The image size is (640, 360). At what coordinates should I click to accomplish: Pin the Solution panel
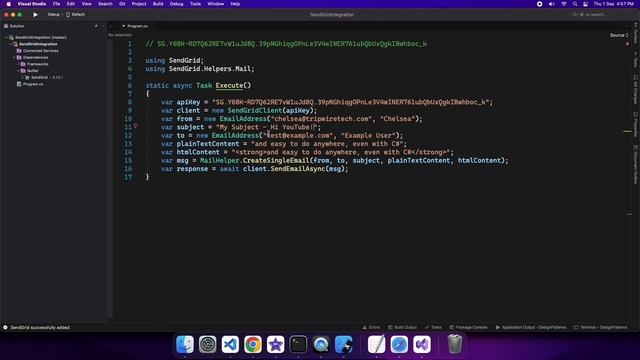point(96,26)
